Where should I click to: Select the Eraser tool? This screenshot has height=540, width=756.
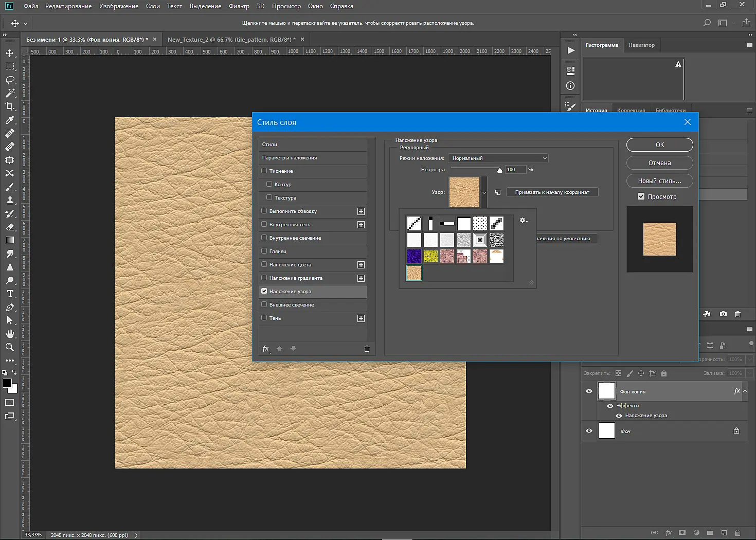coord(10,227)
